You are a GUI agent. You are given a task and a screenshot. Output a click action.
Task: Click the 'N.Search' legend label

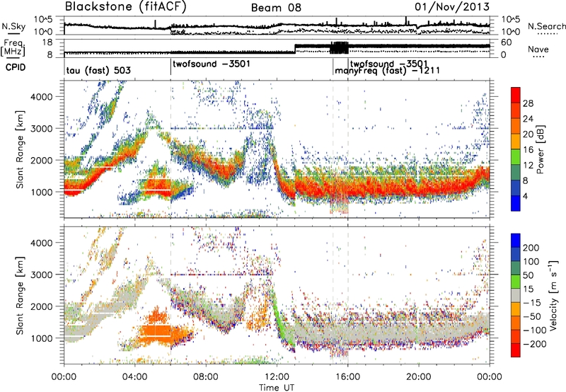[x=546, y=26]
